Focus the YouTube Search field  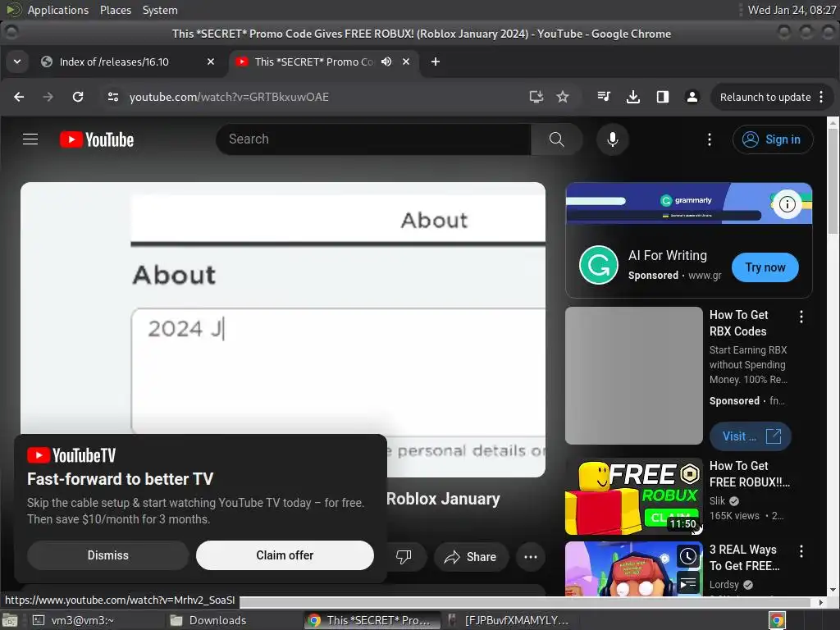point(374,139)
